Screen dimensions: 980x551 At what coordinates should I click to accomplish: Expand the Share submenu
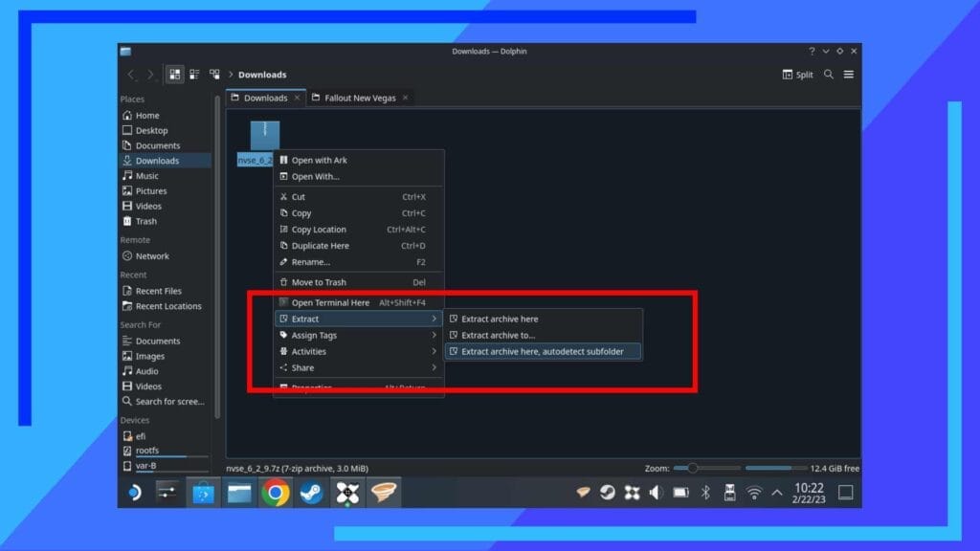click(x=359, y=367)
